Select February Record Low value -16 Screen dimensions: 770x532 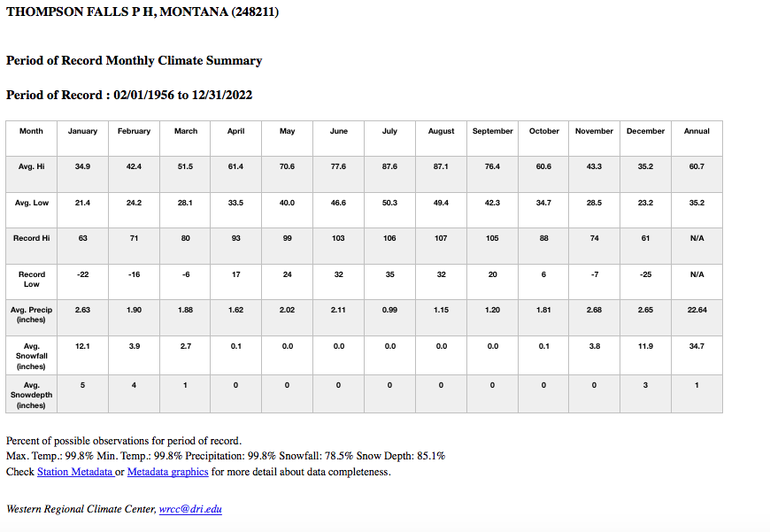coord(134,274)
